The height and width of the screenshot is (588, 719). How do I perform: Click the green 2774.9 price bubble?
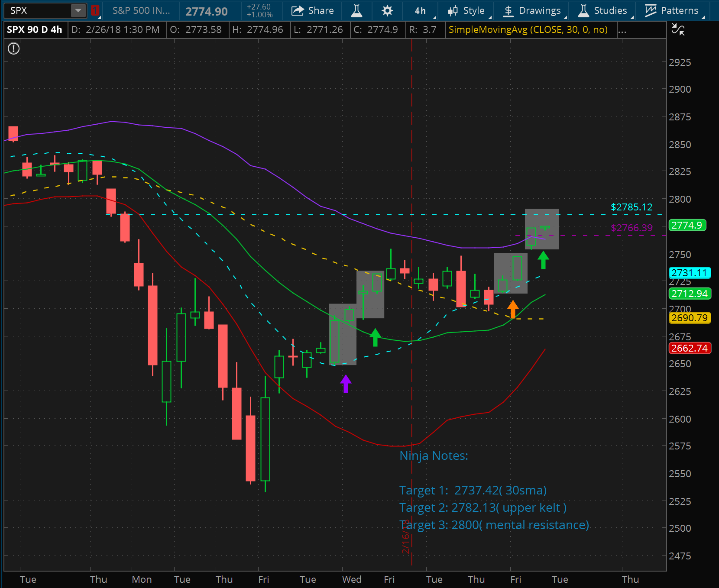point(687,225)
